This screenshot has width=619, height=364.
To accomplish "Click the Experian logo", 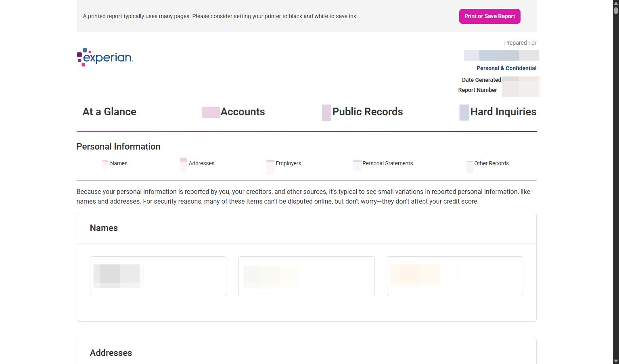I will point(105,57).
